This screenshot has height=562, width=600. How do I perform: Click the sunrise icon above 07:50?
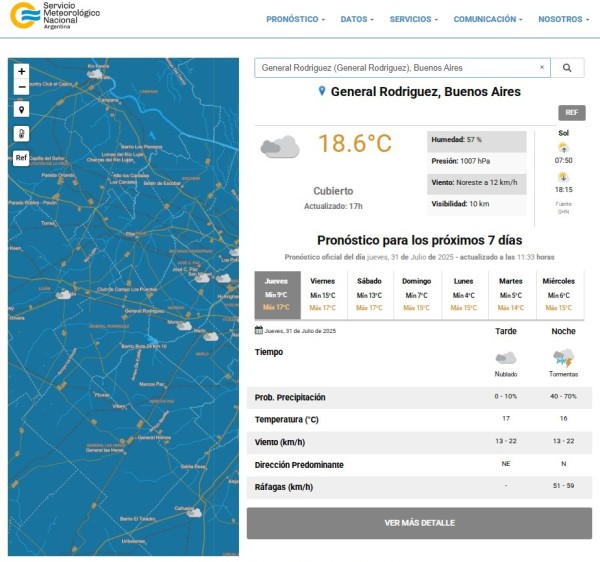(x=563, y=147)
